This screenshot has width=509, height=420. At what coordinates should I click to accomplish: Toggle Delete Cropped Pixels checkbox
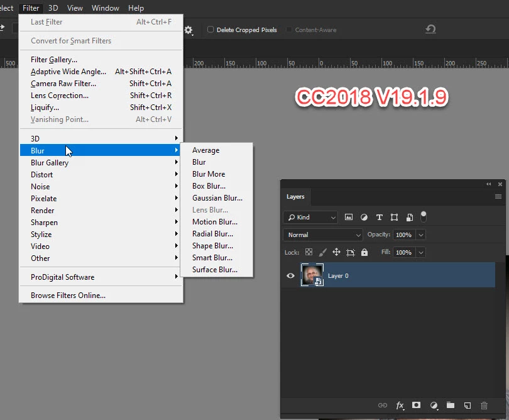tap(211, 29)
